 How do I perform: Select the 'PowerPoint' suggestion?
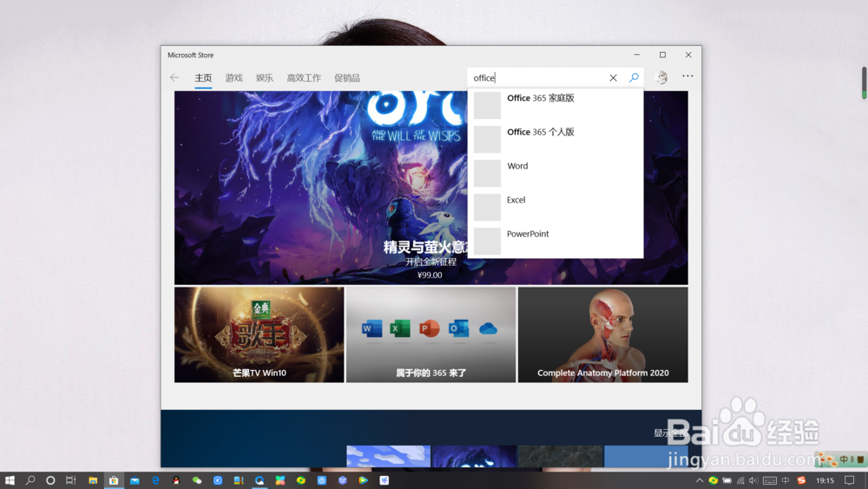point(556,241)
